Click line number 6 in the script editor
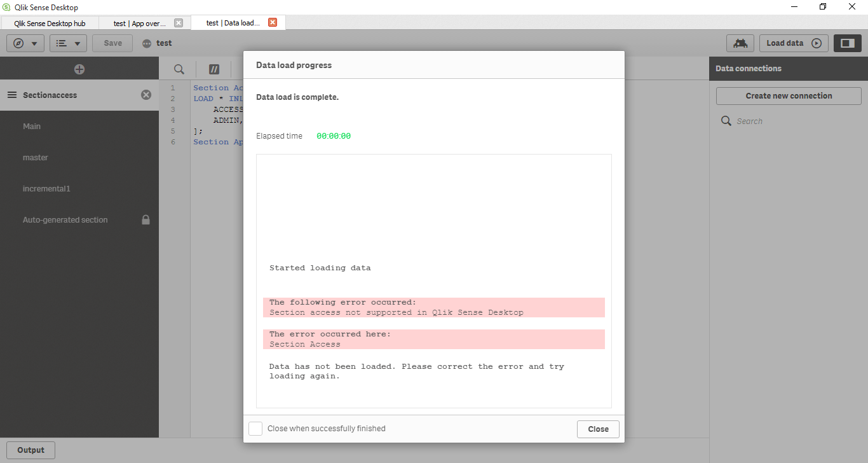Viewport: 868px width, 463px height. (172, 142)
